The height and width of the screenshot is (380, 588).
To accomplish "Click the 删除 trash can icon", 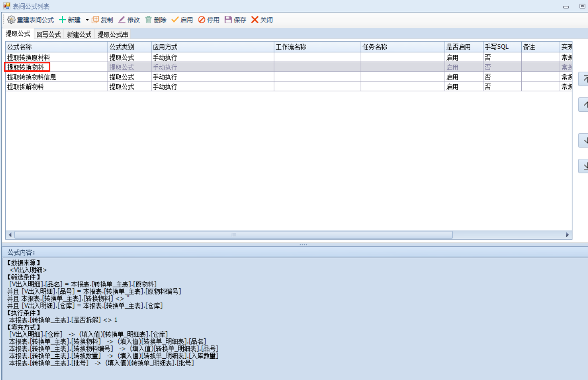I will click(149, 20).
